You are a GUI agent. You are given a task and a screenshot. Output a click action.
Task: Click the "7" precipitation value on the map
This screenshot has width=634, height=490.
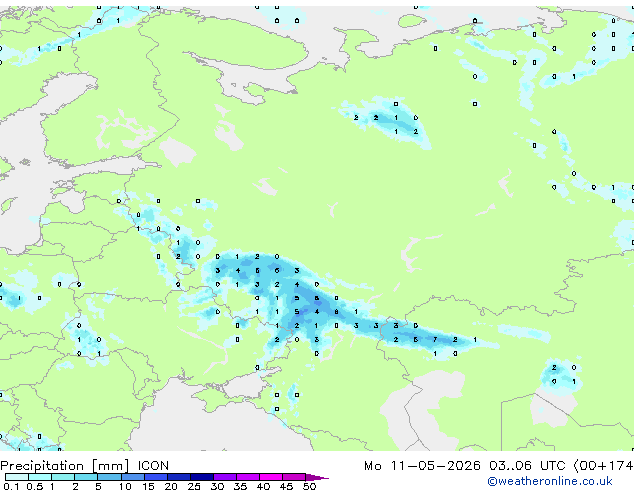435,340
